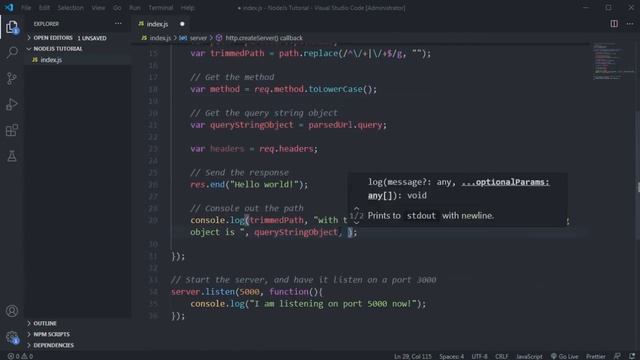Viewport: 640px width, 360px height.
Task: Click toLowerCase method call
Action: point(336,89)
